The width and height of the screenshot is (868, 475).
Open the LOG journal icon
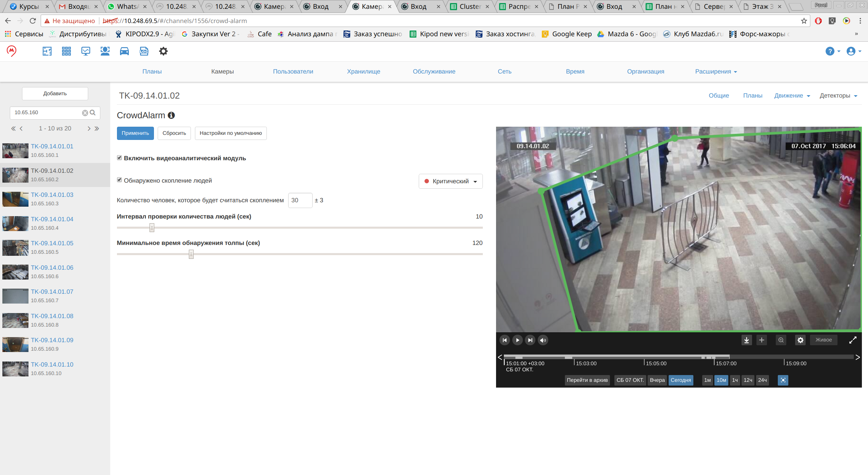pyautogui.click(x=144, y=51)
